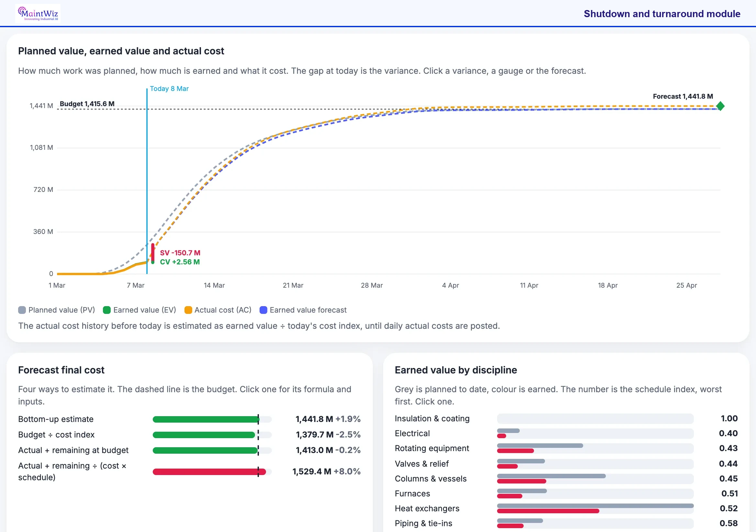The image size is (756, 532).
Task: Click the Heat exchangers red earned bar
Action: 548,511
